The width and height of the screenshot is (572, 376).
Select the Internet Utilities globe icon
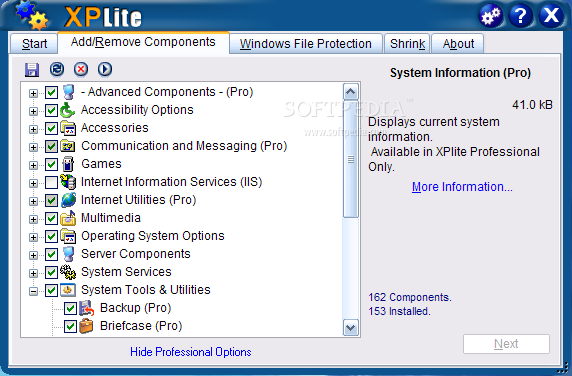(68, 200)
